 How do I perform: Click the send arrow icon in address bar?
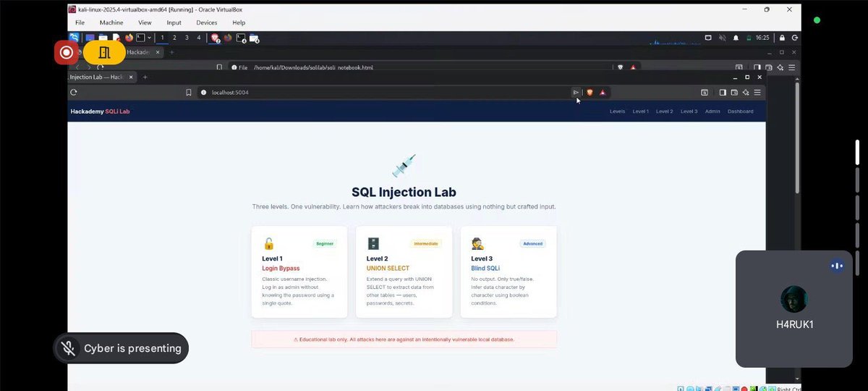click(x=576, y=92)
